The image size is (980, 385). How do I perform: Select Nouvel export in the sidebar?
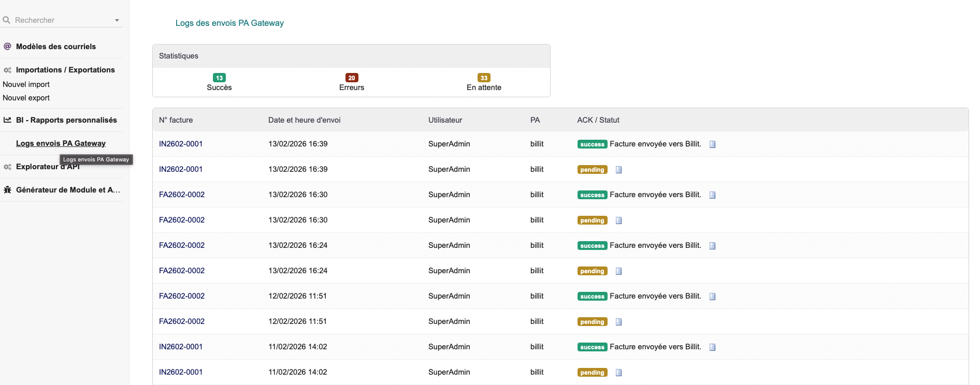click(26, 98)
